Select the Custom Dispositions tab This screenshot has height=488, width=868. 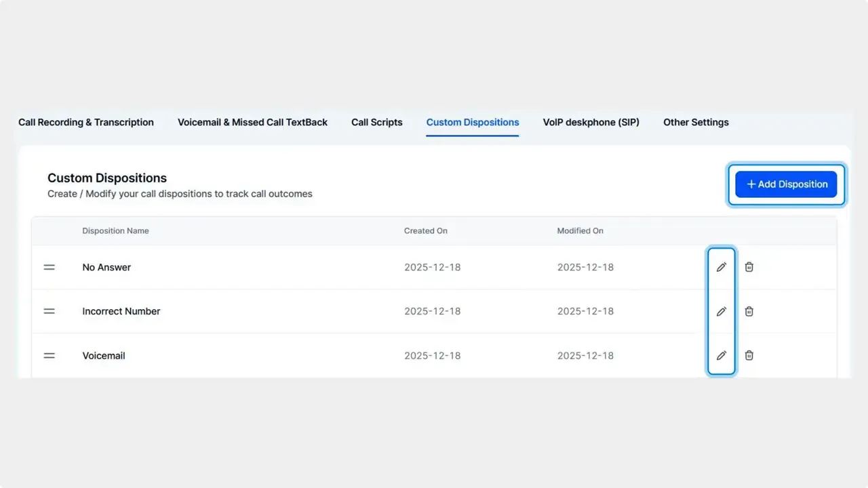coord(473,123)
